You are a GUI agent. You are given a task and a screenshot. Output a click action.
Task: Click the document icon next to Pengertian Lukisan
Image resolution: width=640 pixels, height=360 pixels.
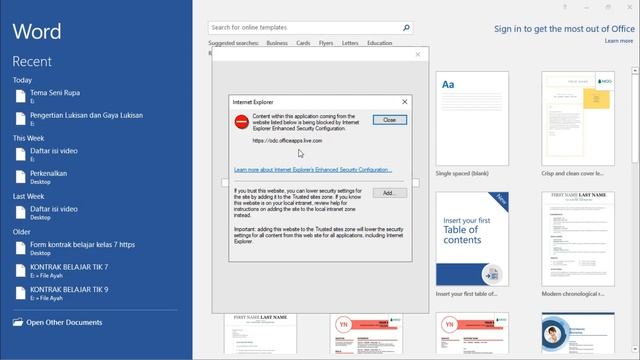point(20,119)
